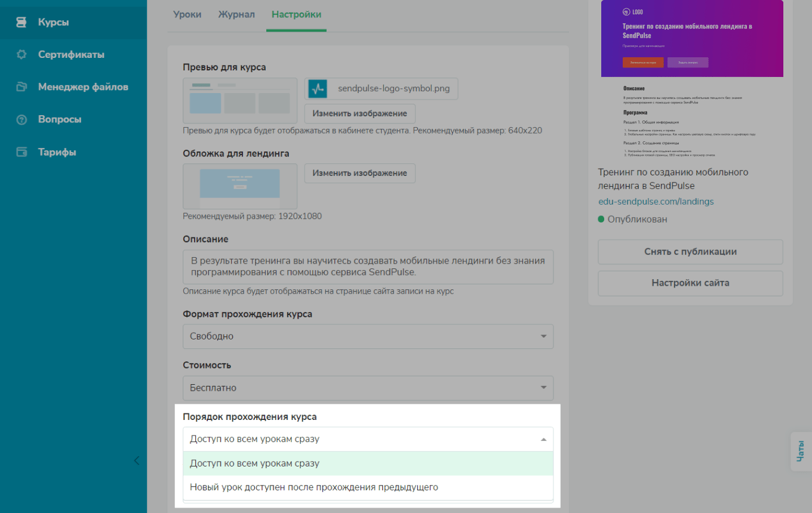This screenshot has width=812, height=513.
Task: Click the Tariffs wallet icon
Action: pyautogui.click(x=21, y=152)
